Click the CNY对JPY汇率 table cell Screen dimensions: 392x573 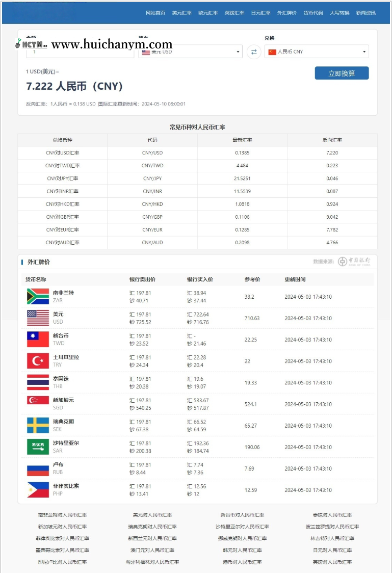point(63,178)
